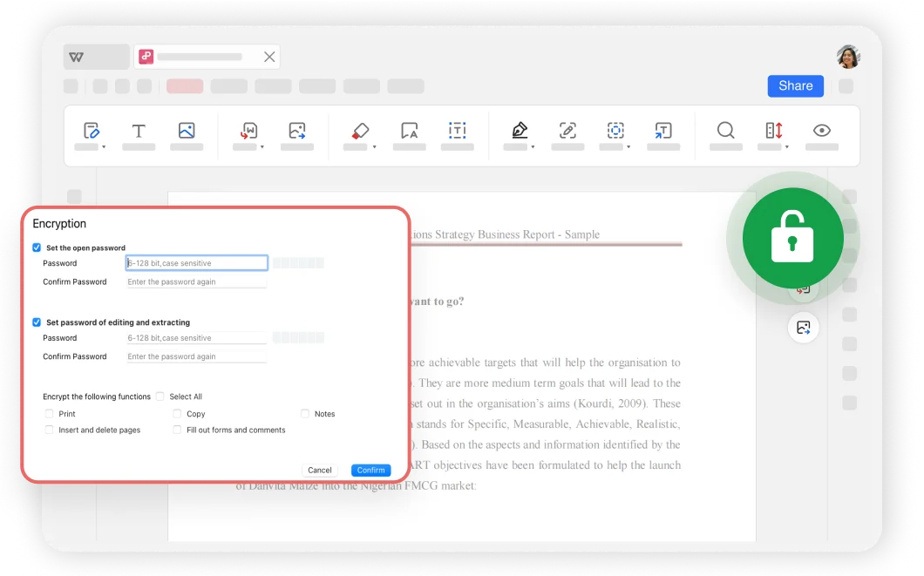The image size is (924, 576).
Task: Confirm the encryption settings
Action: [x=370, y=470]
